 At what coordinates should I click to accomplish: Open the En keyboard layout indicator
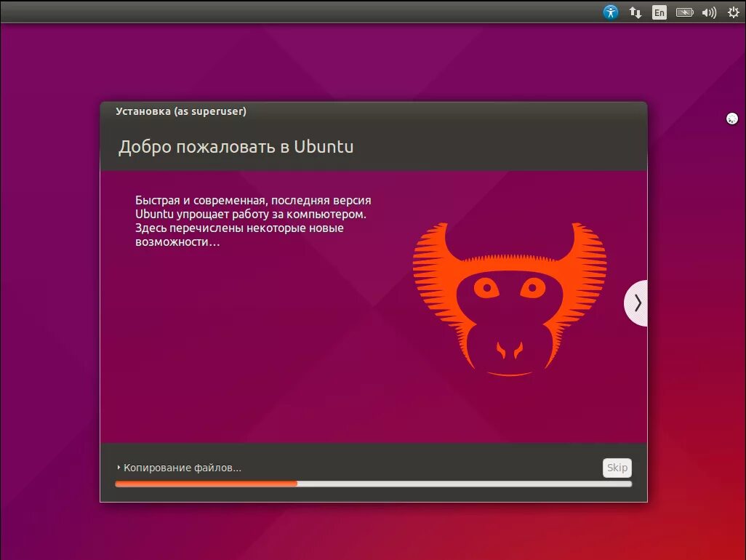[659, 12]
